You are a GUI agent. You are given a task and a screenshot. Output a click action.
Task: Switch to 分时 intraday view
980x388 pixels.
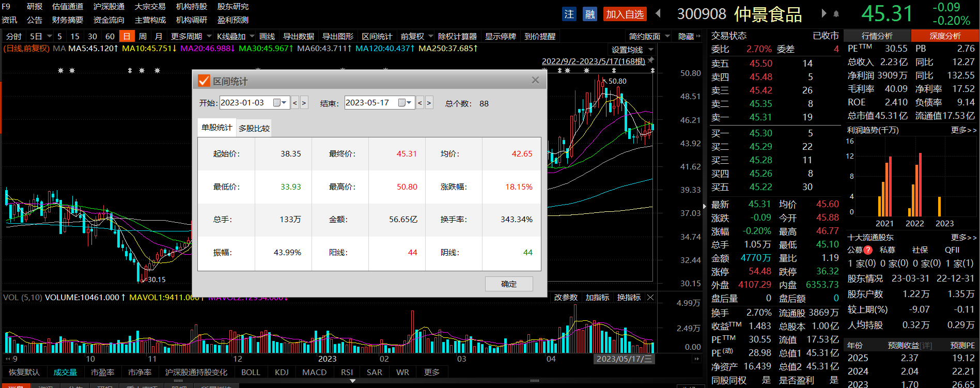pos(14,36)
